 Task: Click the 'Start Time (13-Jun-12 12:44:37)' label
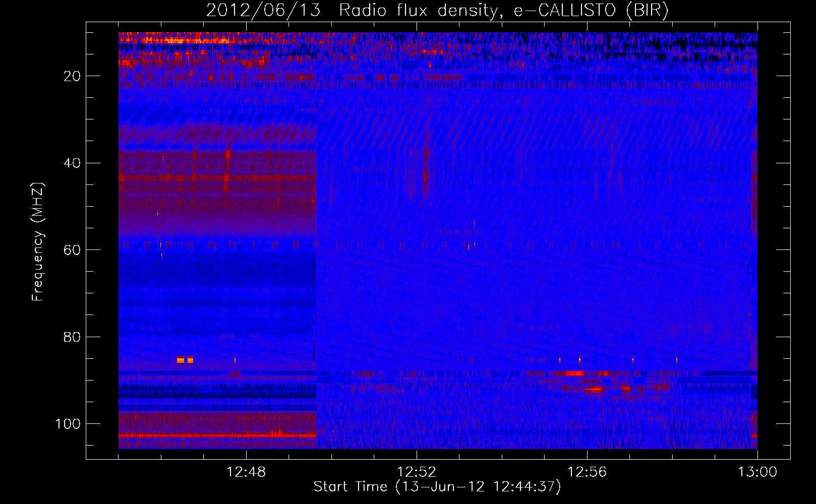coord(437,487)
